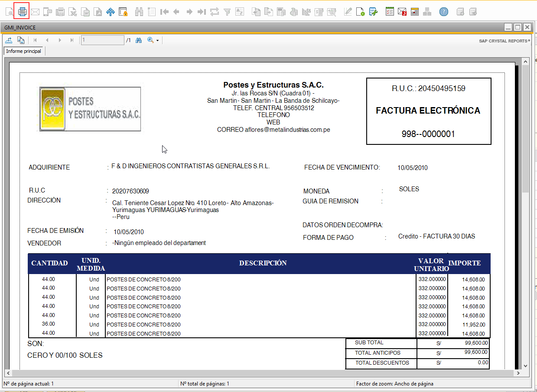
Task: Export to Microsoft Word icon
Action: [x=86, y=12]
